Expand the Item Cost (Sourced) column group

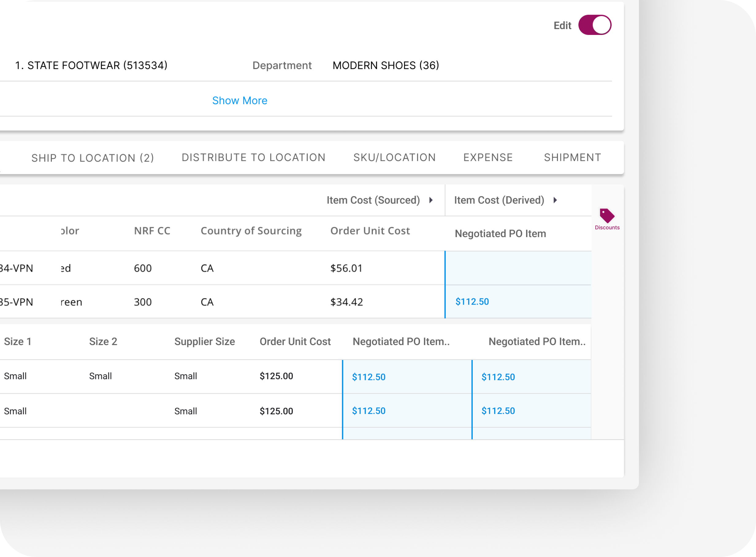(431, 200)
